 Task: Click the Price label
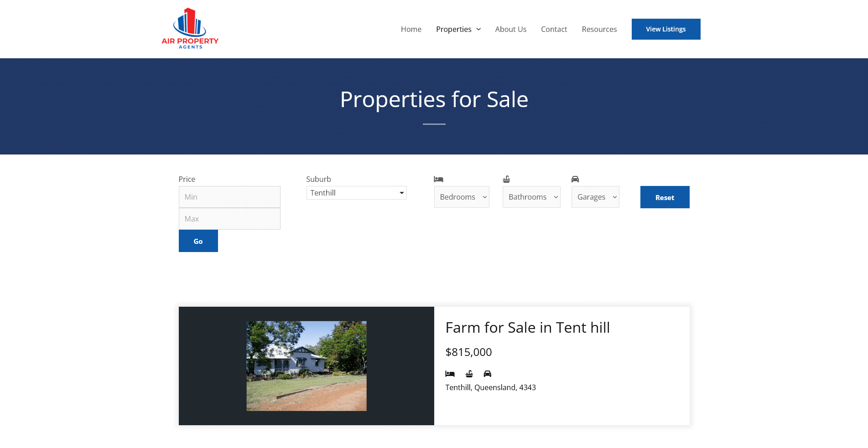pyautogui.click(x=187, y=179)
